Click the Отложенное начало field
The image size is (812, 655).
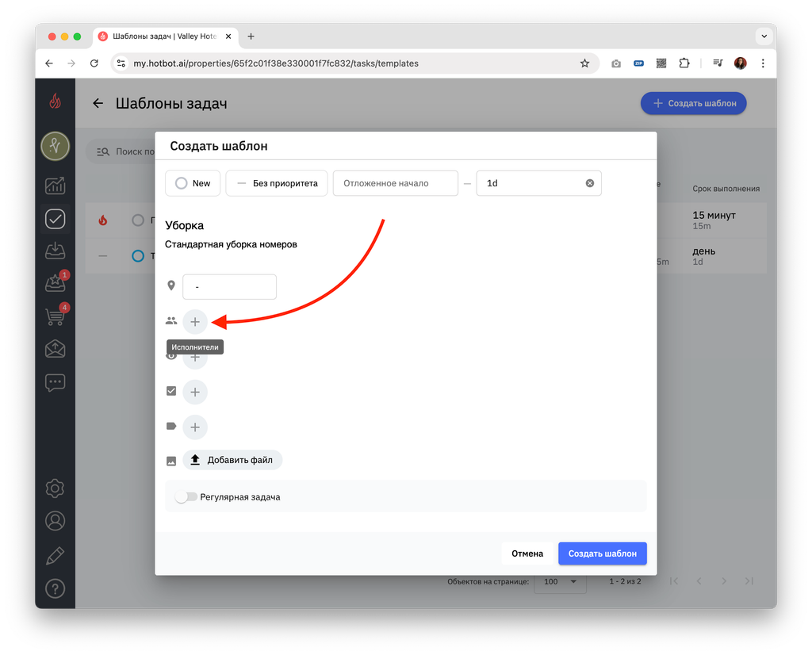(x=396, y=183)
